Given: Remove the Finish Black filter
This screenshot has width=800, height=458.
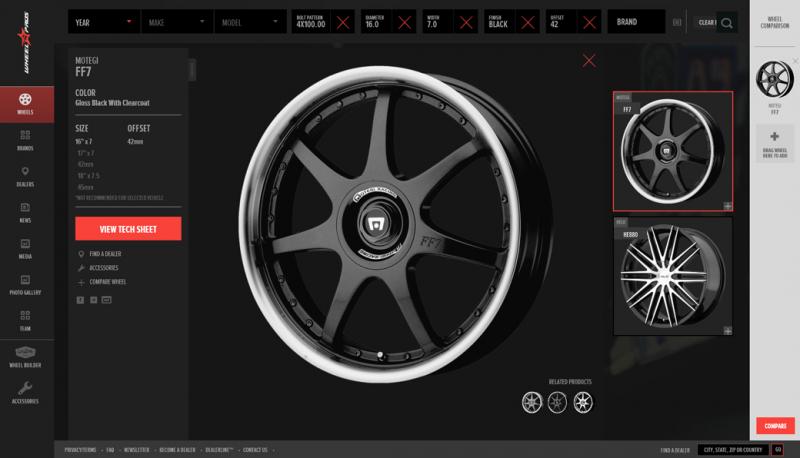Looking at the screenshot, I should tap(528, 22).
